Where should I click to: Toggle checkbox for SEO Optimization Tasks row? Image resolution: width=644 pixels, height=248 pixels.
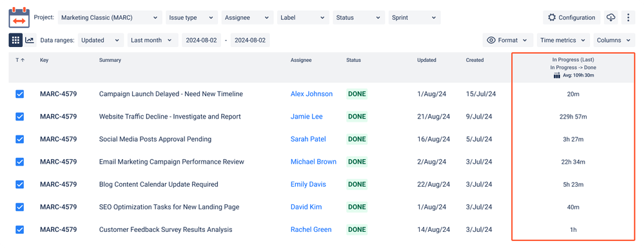coord(20,207)
